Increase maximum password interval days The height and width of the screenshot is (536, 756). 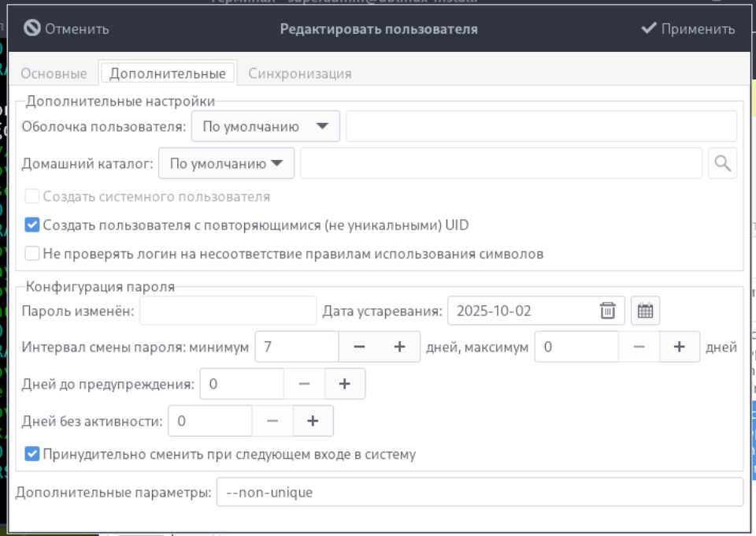click(x=679, y=347)
